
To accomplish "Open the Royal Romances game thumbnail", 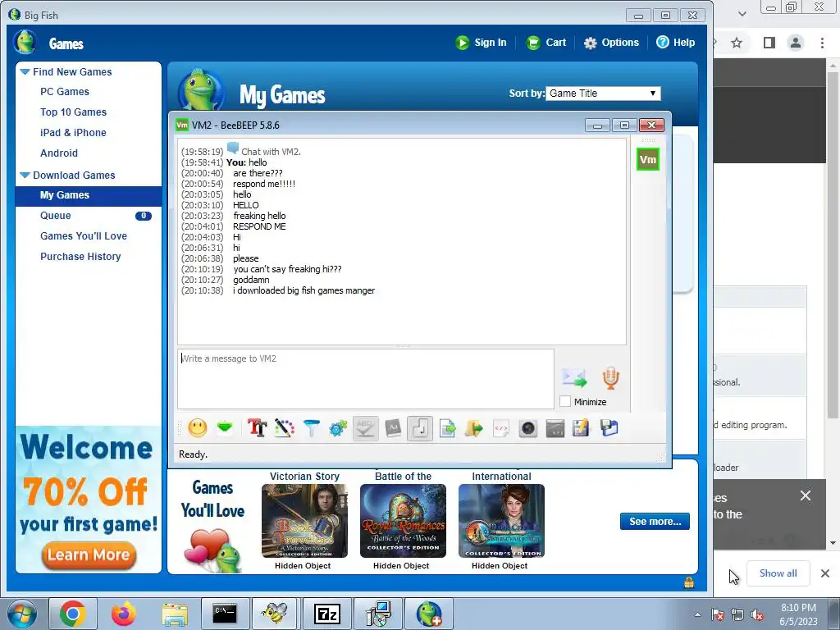I will click(403, 521).
